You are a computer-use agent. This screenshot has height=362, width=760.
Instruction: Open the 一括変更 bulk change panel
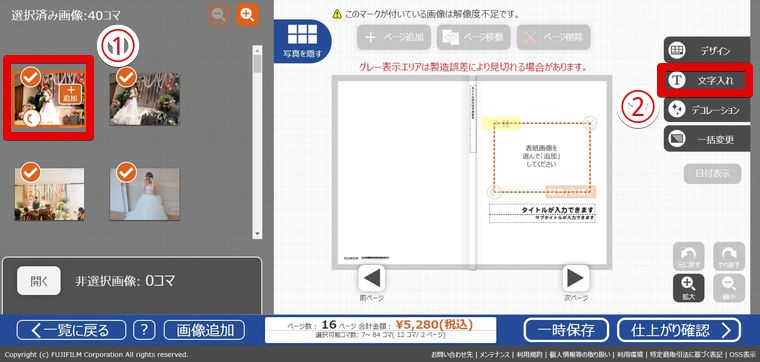click(707, 139)
